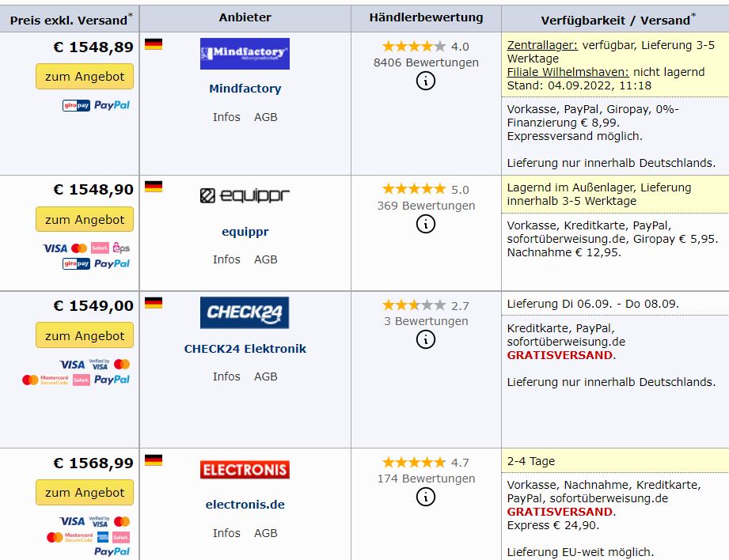The height and width of the screenshot is (560, 729).
Task: Go to the electronis.de offer for €1568,99
Action: (x=85, y=492)
